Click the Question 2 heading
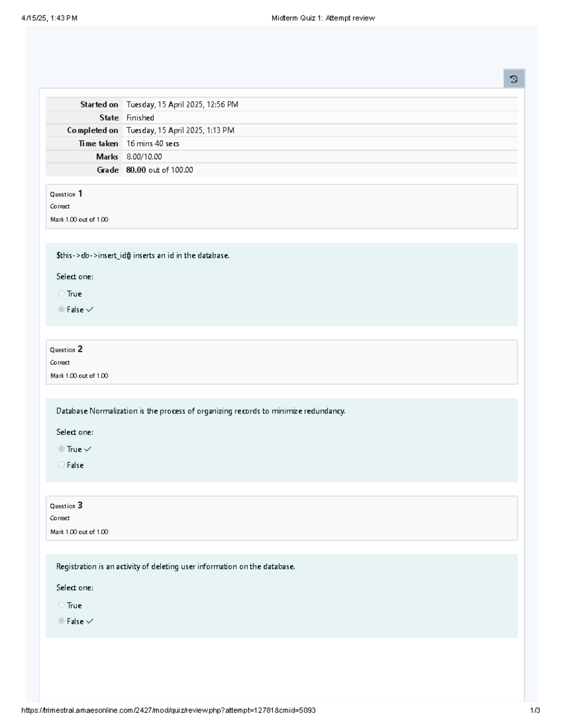Image resolution: width=563 pixels, height=728 pixels. 66,349
